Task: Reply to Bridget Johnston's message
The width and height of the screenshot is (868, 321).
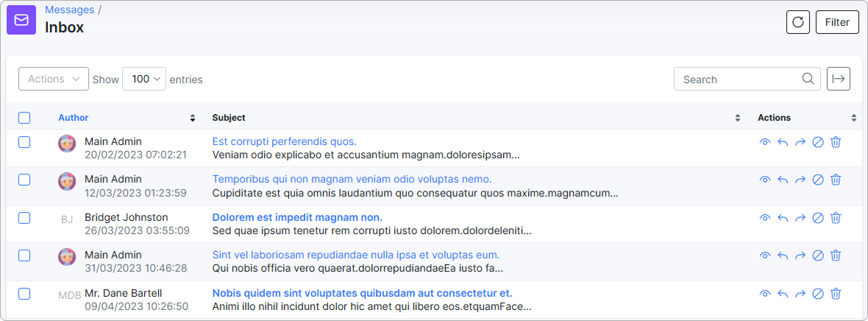Action: click(x=783, y=218)
